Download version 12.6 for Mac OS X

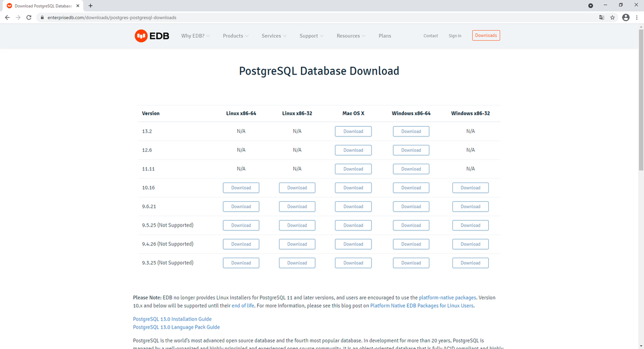pos(353,150)
